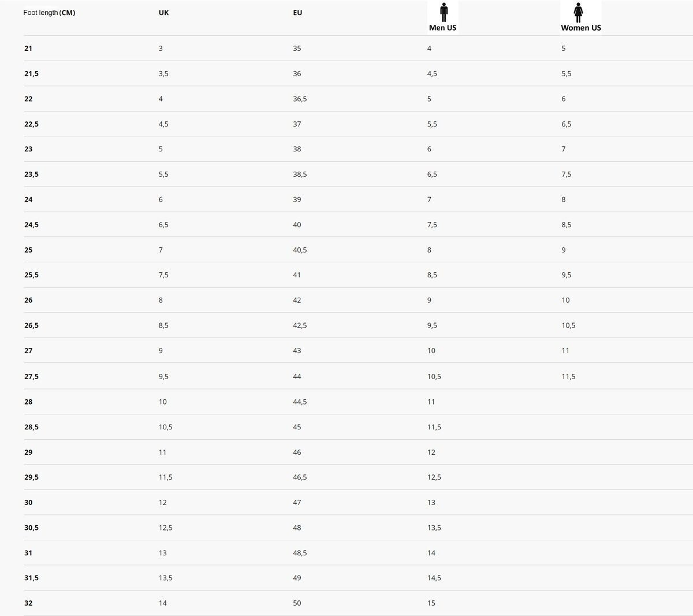Click Men US size 12,5 cell

point(434,477)
